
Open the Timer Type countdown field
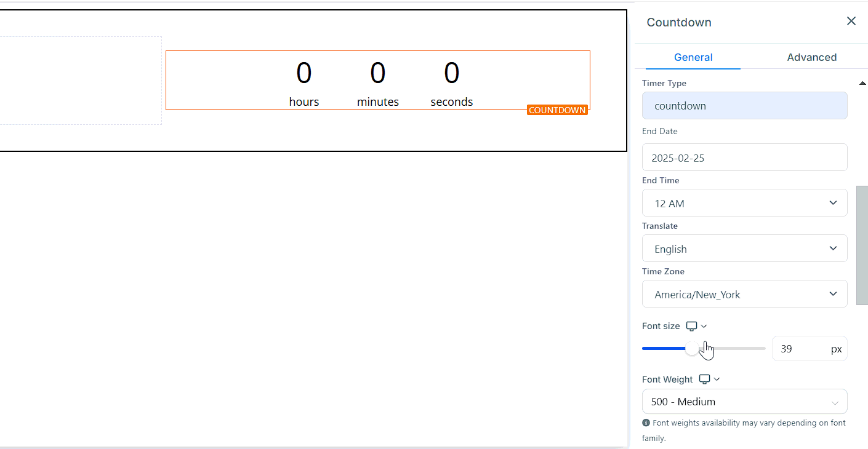744,106
